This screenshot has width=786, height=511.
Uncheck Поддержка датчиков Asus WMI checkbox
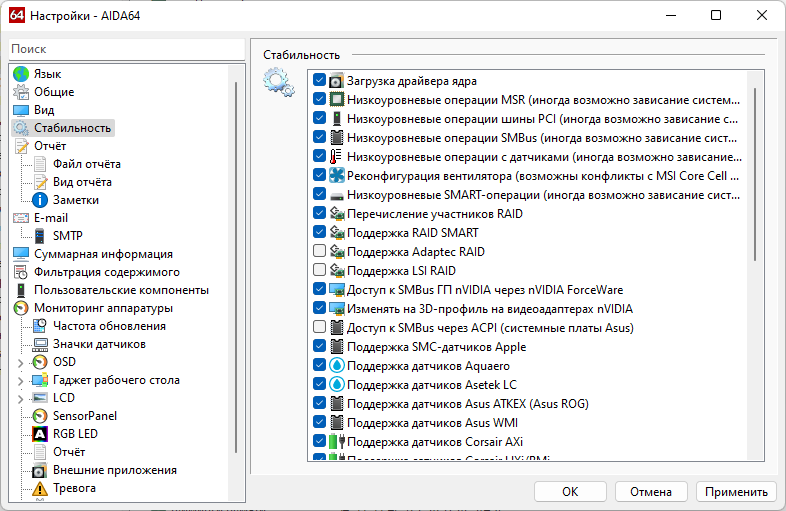click(x=319, y=422)
